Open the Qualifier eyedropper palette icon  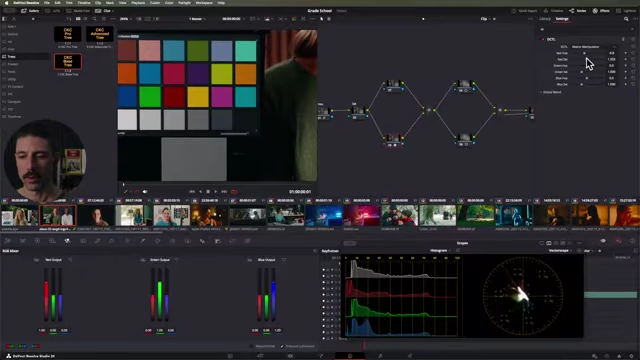click(x=142, y=241)
